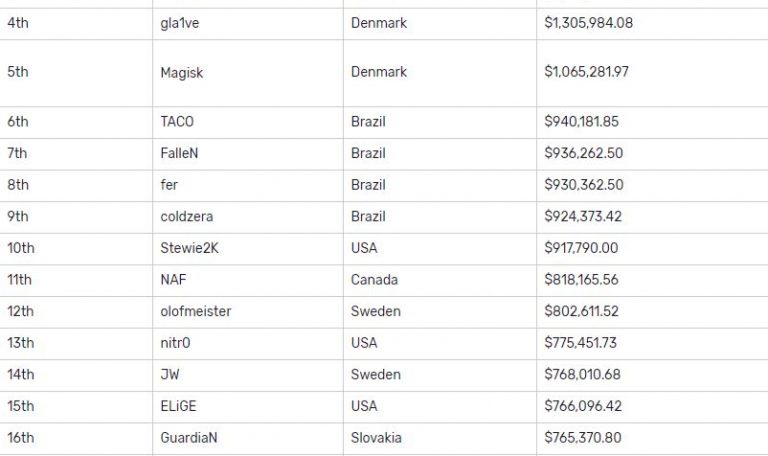Select the GuardiaN name cell
Viewport: 768px width, 456px height.
coord(190,437)
